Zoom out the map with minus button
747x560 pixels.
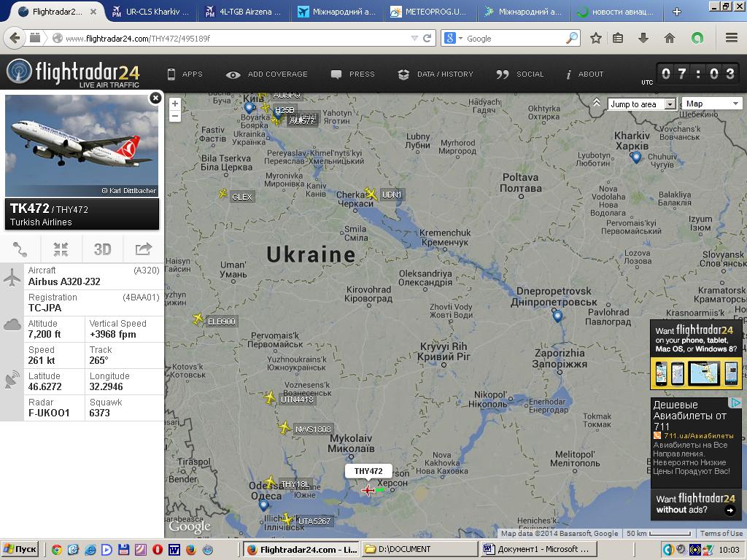174,116
